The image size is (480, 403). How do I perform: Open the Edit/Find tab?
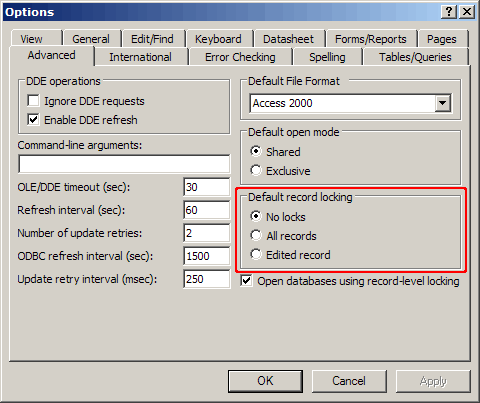[152, 39]
